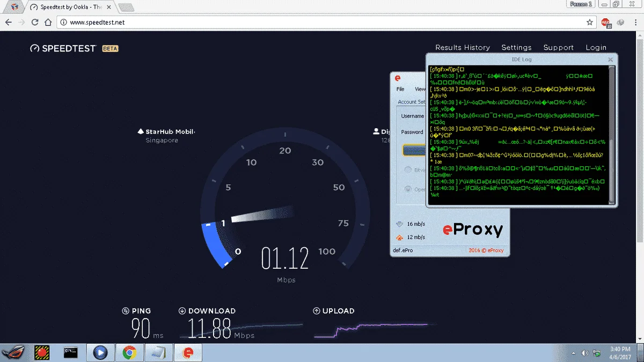The image size is (644, 362).
Task: Click the yellow-outlined button in eProxy
Action: [414, 150]
